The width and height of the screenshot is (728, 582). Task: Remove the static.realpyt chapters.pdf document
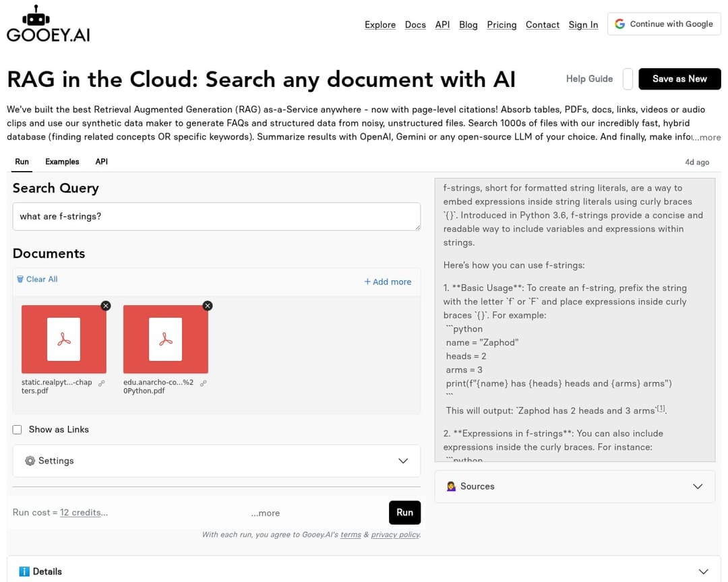(x=106, y=305)
